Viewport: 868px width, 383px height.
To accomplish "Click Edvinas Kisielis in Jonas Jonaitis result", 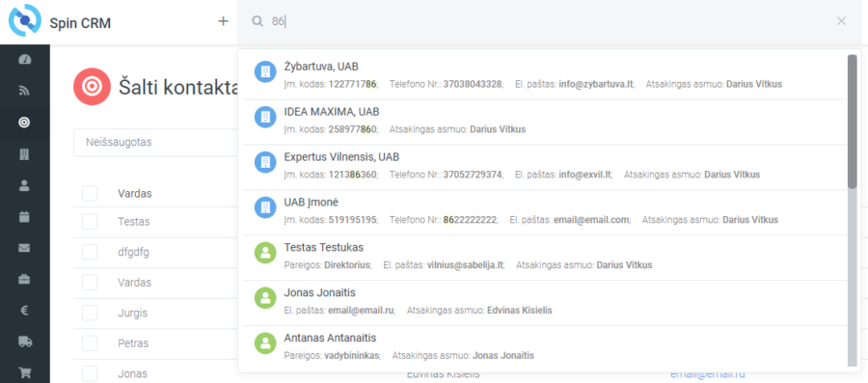I will coord(519,311).
